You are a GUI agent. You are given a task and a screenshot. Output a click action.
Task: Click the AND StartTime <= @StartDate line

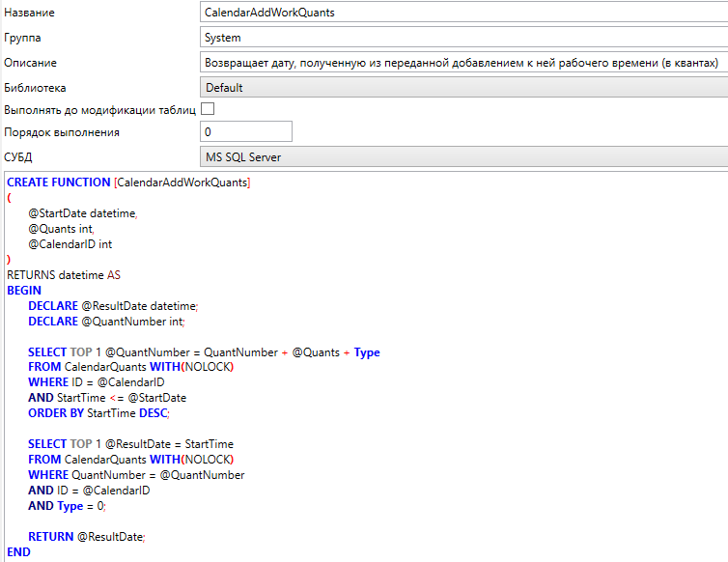pos(107,398)
